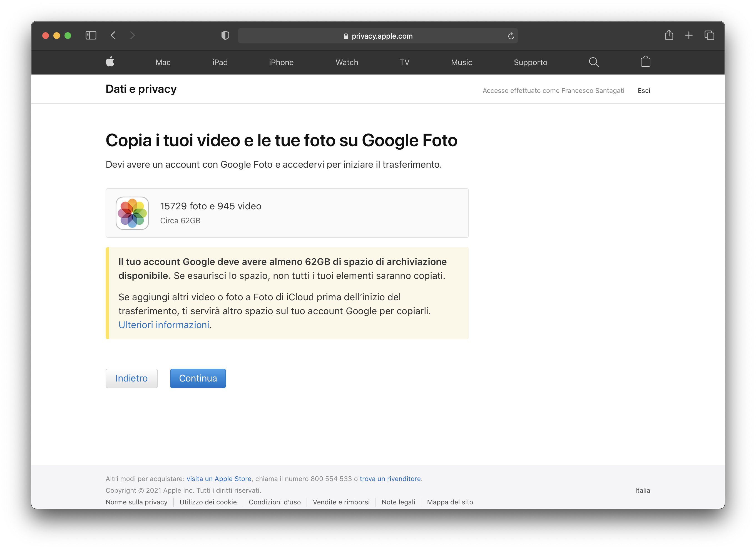Go back using the toolbar back arrow

113,35
